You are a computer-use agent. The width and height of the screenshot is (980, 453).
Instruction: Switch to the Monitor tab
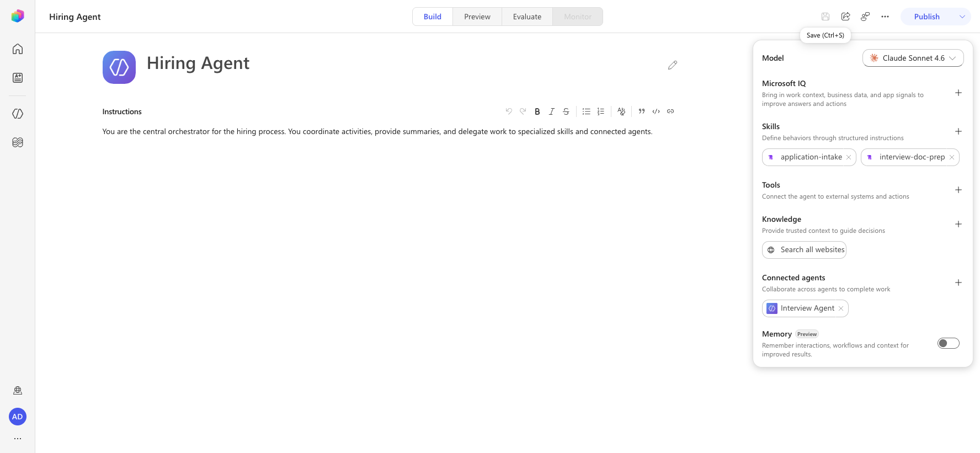point(578,17)
